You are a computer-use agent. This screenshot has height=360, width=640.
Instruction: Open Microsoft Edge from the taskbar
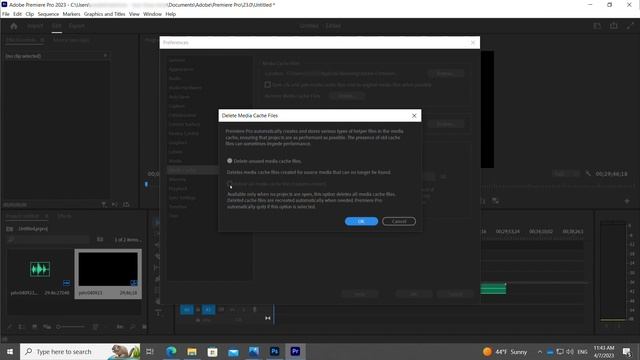coord(171,351)
